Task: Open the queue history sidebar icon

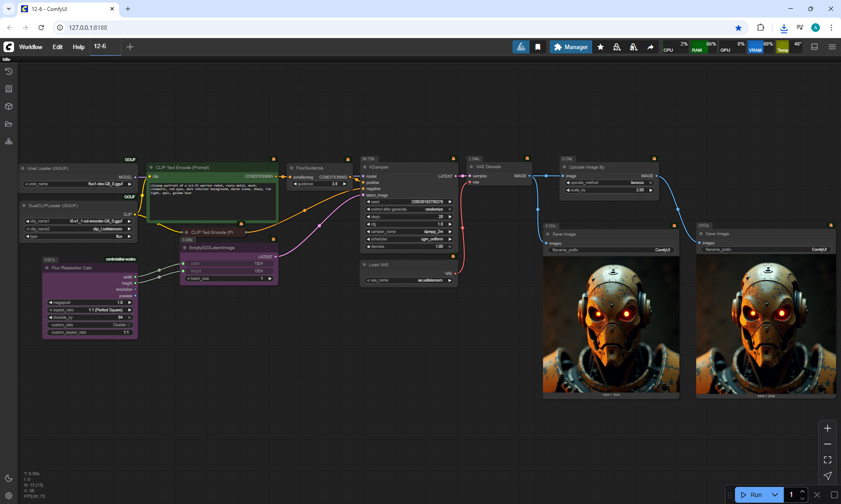Action: pos(9,71)
